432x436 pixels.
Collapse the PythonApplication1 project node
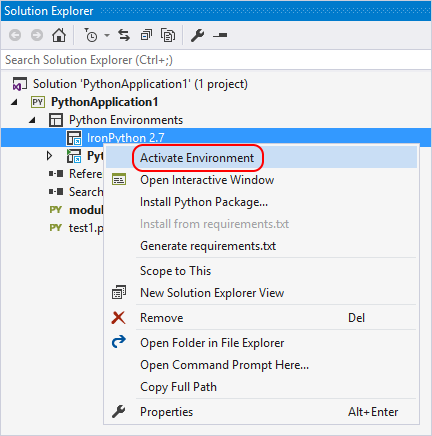click(14, 102)
